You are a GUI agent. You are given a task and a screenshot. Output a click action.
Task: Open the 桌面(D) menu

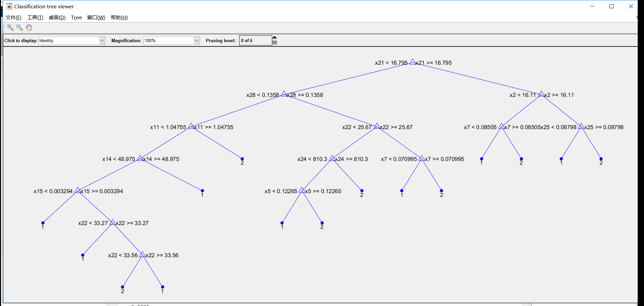tap(57, 18)
